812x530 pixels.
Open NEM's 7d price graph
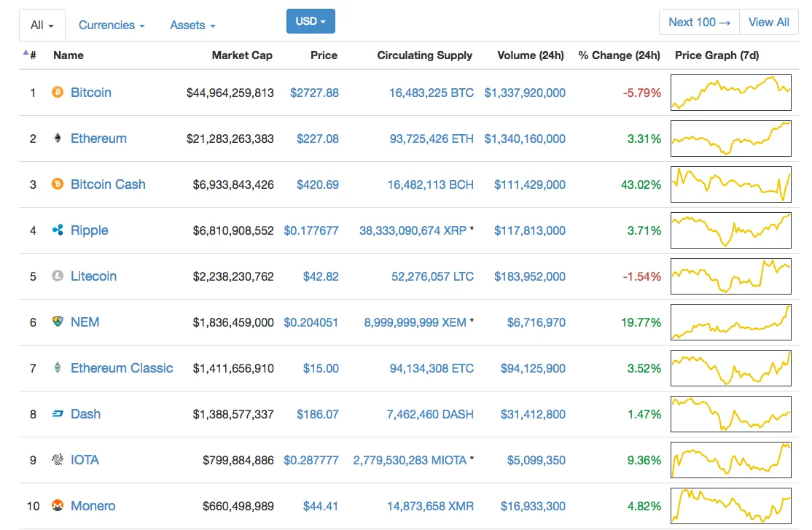[730, 321]
